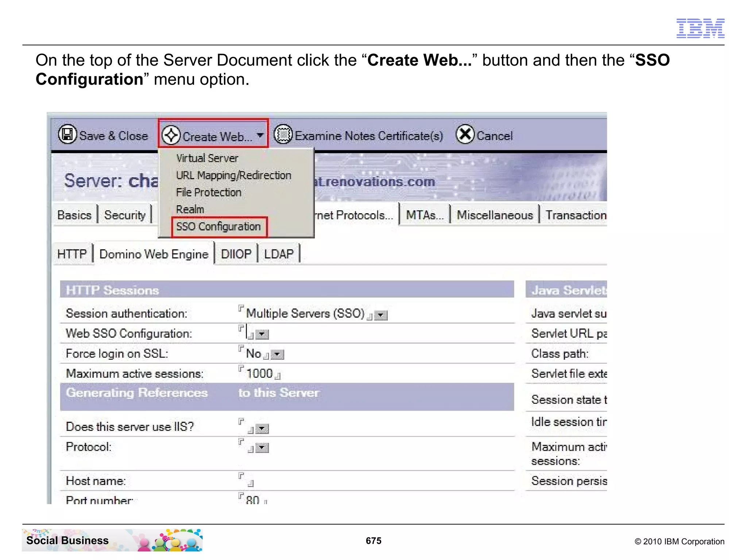Click the Maximum active sessions field 1000
The width and height of the screenshot is (747, 560).
point(260,374)
